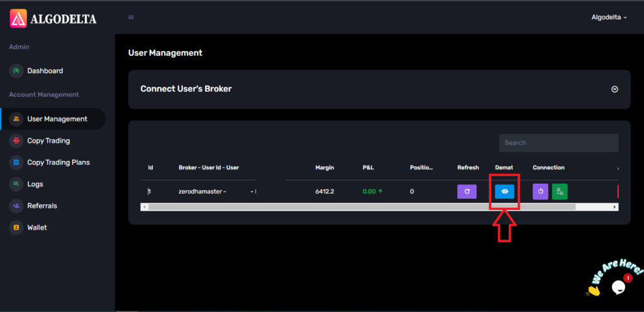This screenshot has height=312, width=644.
Task: Open the Algodelta account dropdown
Action: [609, 17]
